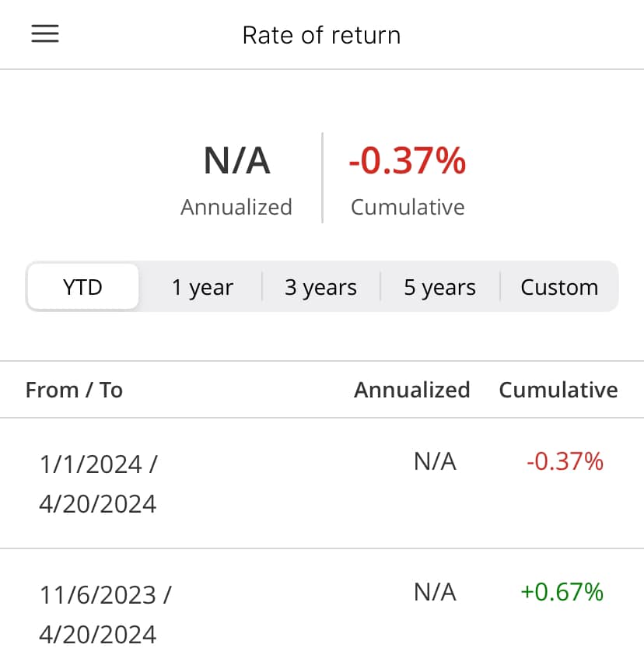Image resolution: width=644 pixels, height=669 pixels.
Task: Select the 11/6/2023 / 4/20/2024 row
Action: click(322, 609)
